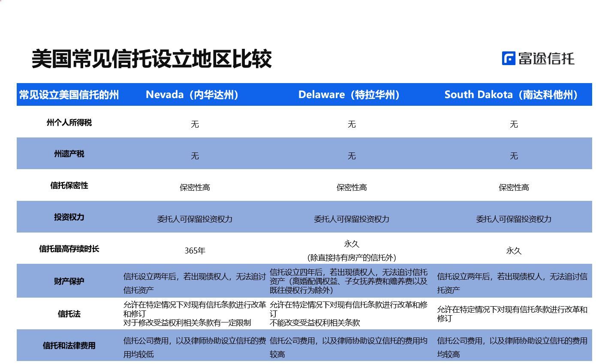Select the 365年 value for Nevada
Viewport: 596px width, 364px height.
[x=195, y=251]
